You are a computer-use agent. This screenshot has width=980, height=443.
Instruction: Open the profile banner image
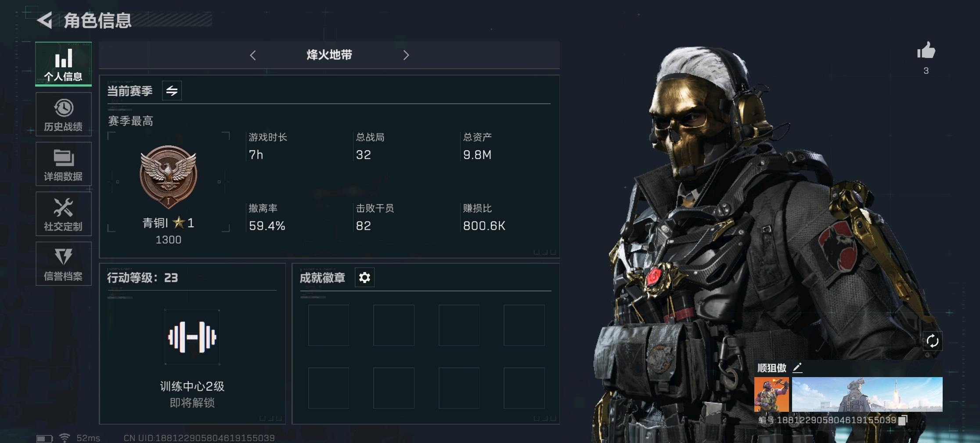pos(867,394)
